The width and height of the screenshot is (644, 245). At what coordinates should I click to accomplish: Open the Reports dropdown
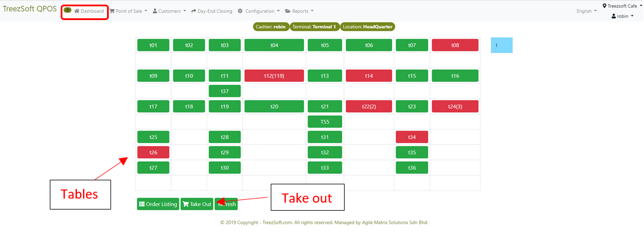point(299,11)
